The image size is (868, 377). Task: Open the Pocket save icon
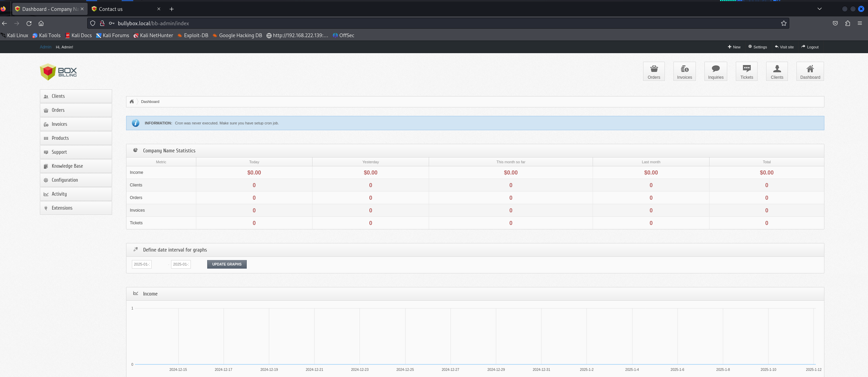pos(835,23)
